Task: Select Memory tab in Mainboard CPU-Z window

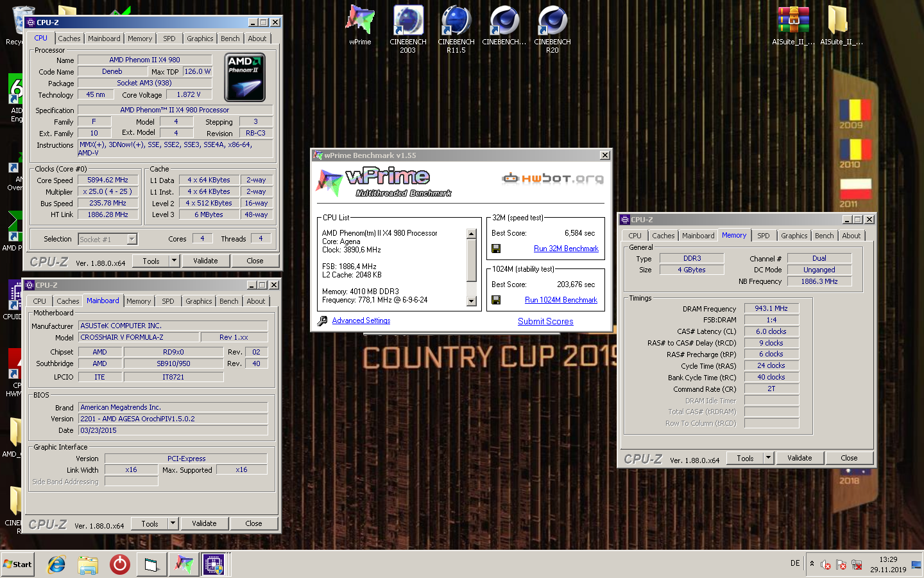Action: 139,301
